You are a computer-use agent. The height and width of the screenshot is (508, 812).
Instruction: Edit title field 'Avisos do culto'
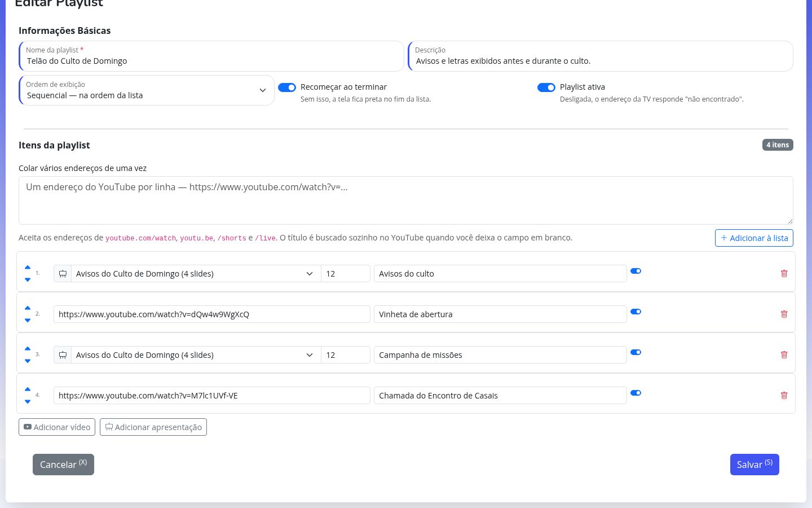[x=500, y=274]
